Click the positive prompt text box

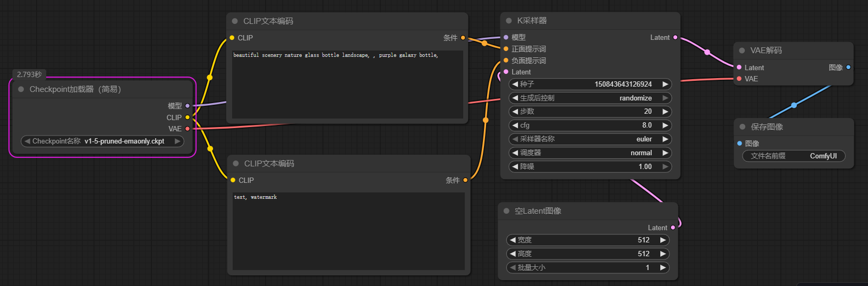pos(347,85)
